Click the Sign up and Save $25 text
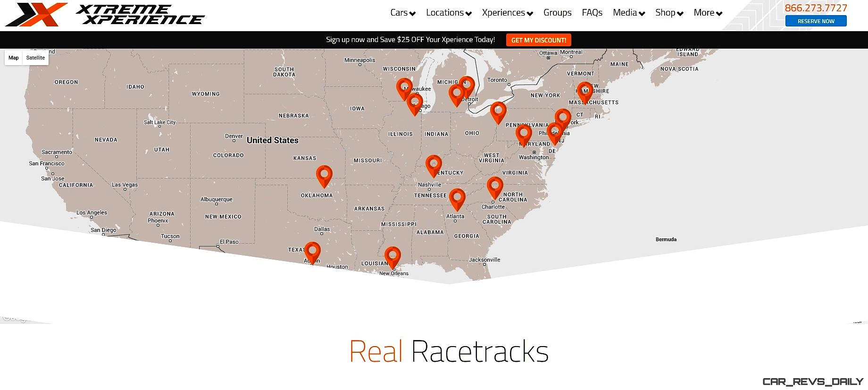The width and height of the screenshot is (868, 390). [x=410, y=40]
